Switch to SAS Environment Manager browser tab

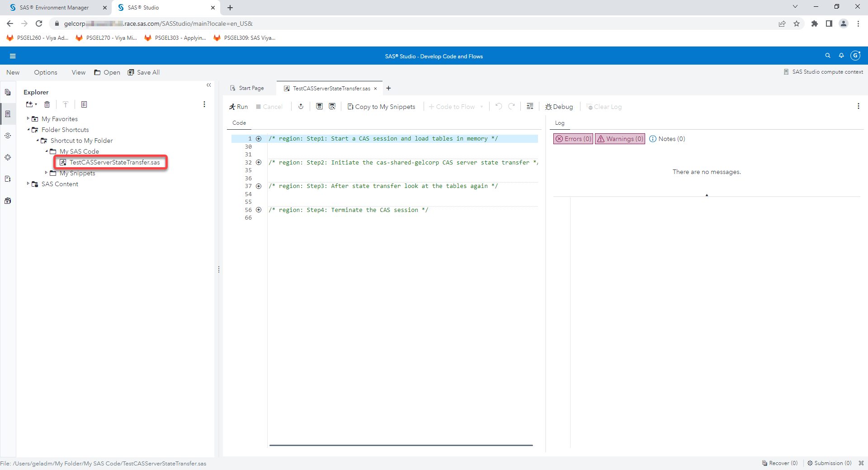click(x=54, y=8)
